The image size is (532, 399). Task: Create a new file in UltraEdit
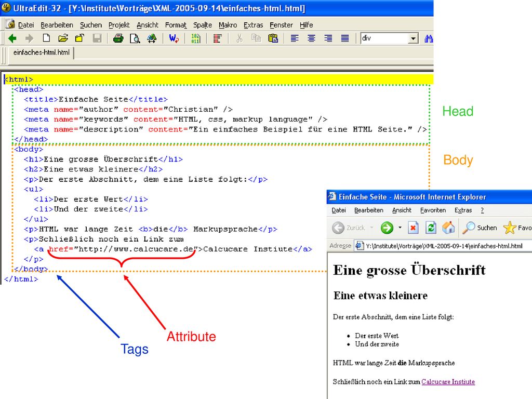pyautogui.click(x=46, y=38)
